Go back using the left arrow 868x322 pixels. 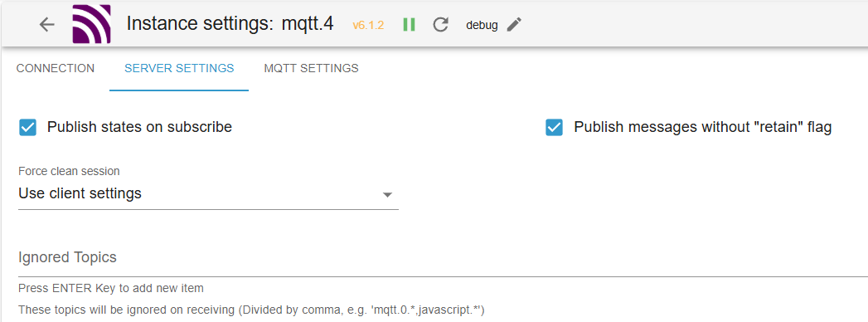[x=47, y=24]
